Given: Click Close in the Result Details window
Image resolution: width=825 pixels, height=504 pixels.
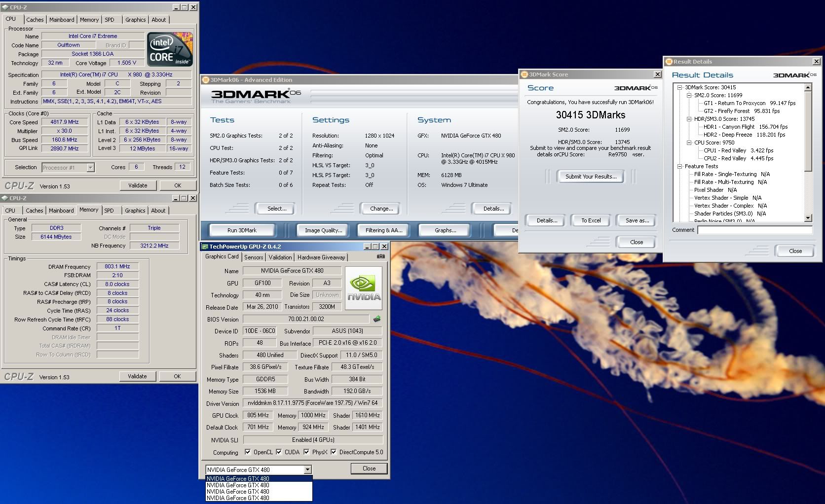Looking at the screenshot, I should (x=795, y=251).
